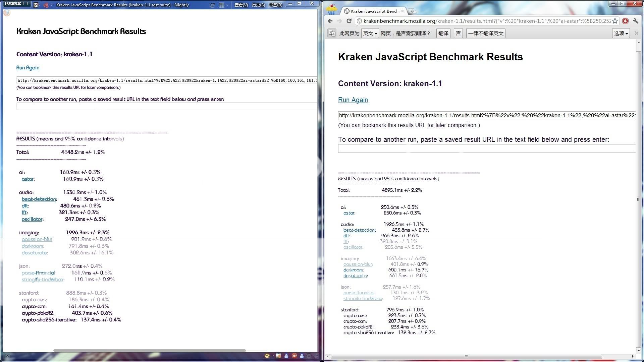The width and height of the screenshot is (644, 362).
Task: Click the Nightly globe icon below title bar
Action: click(7, 13)
